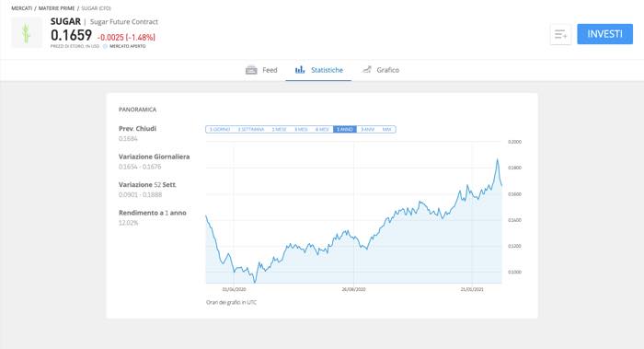
Task: Click the Feed newspaper icon
Action: pyautogui.click(x=251, y=70)
